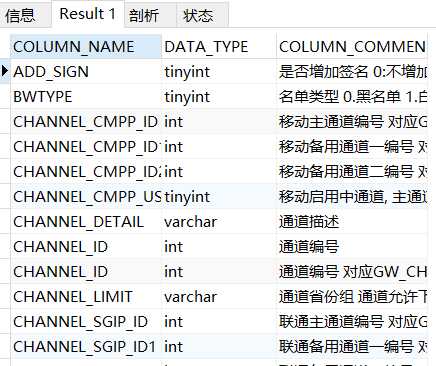The width and height of the screenshot is (436, 366).
Task: Select the BWTYPE cell
Action: (x=86, y=97)
